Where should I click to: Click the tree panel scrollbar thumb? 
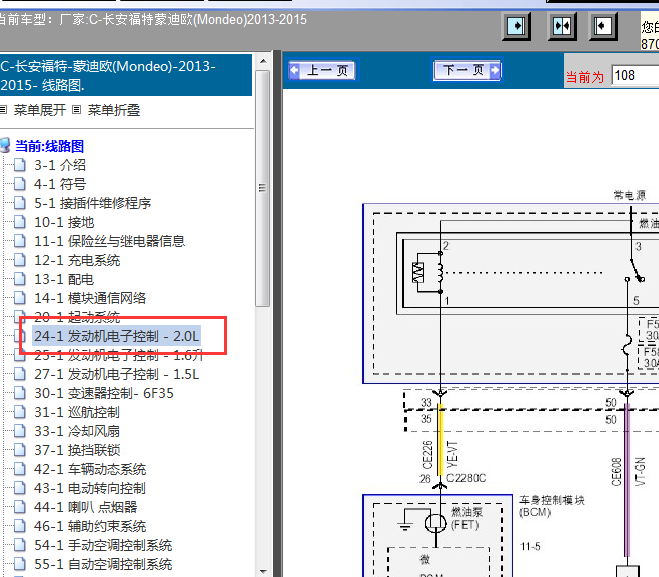click(x=263, y=188)
